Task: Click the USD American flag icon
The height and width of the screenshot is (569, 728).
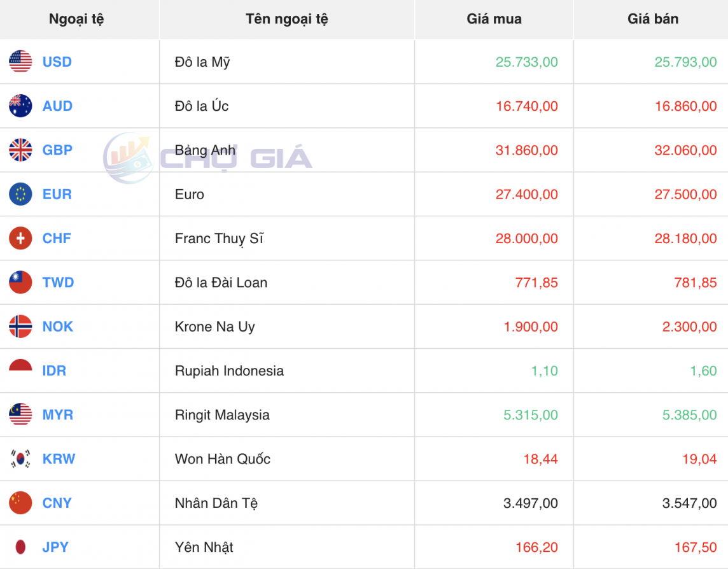Action: pos(20,62)
